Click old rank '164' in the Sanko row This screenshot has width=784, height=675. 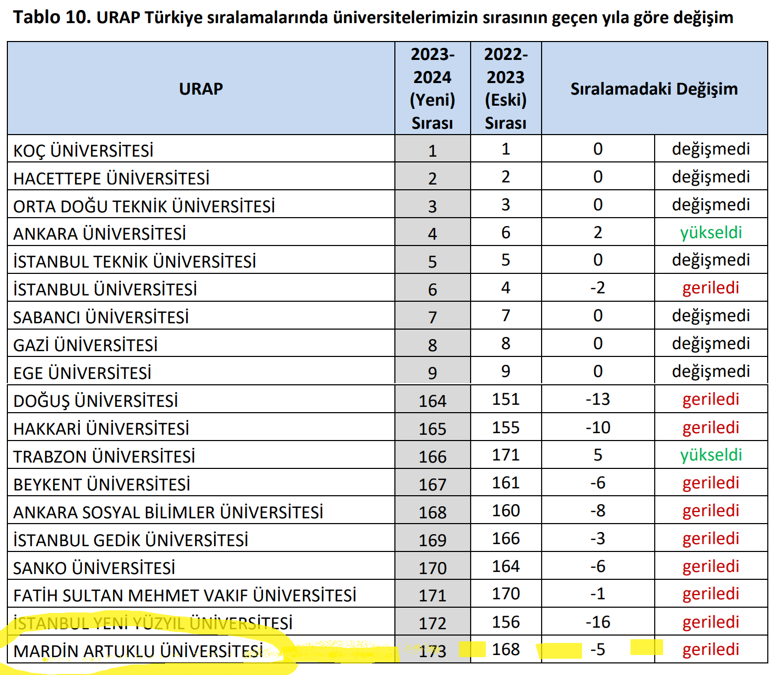506,566
